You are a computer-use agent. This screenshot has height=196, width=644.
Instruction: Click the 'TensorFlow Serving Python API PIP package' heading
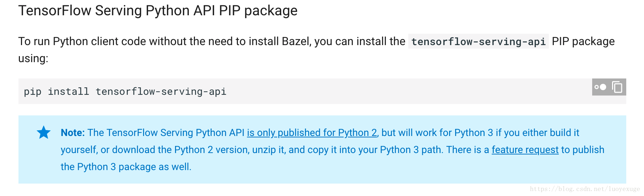158,11
